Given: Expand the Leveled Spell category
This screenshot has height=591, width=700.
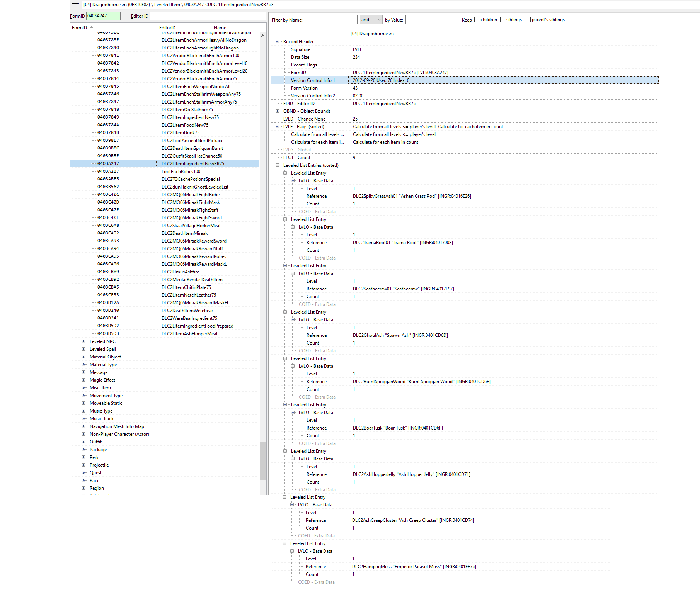Looking at the screenshot, I should [x=84, y=349].
